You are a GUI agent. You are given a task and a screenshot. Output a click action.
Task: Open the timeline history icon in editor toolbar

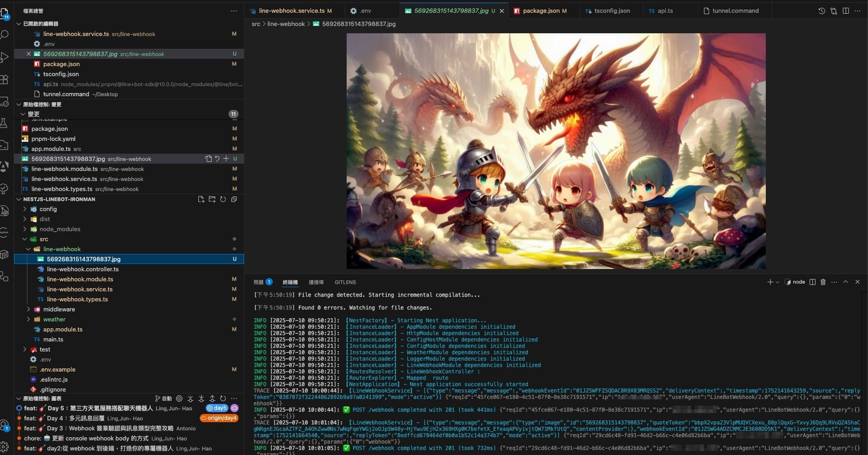coord(821,11)
